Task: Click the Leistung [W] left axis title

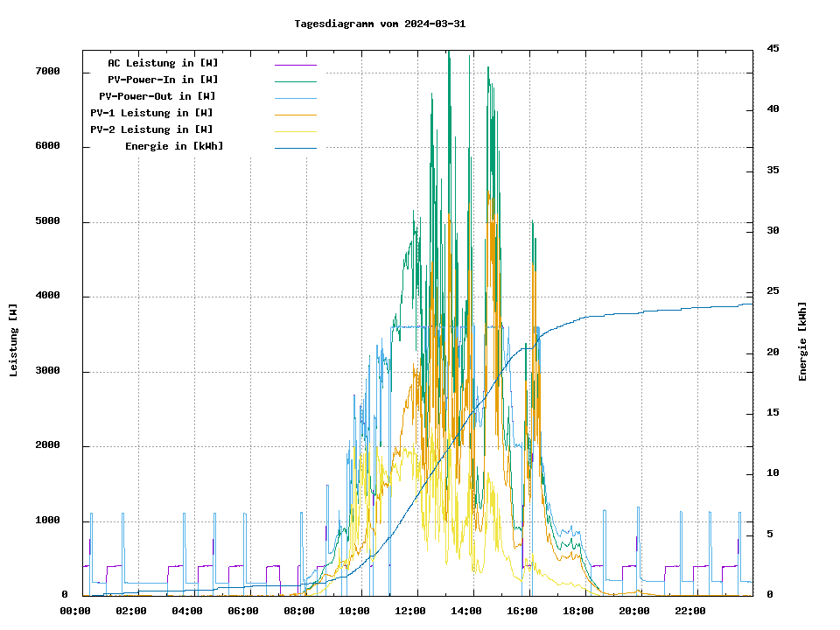Action: click(x=13, y=340)
